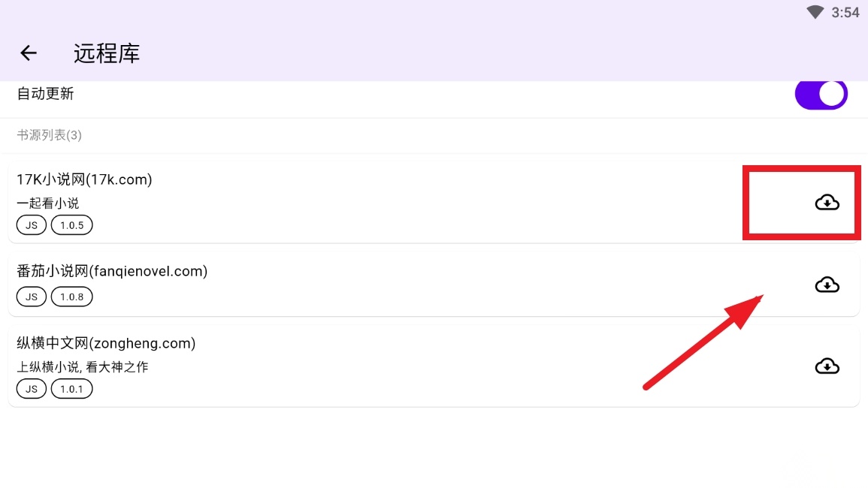Tap the JS tag on 番茄小说网
Screen dimensions: 868x488
pos(32,297)
